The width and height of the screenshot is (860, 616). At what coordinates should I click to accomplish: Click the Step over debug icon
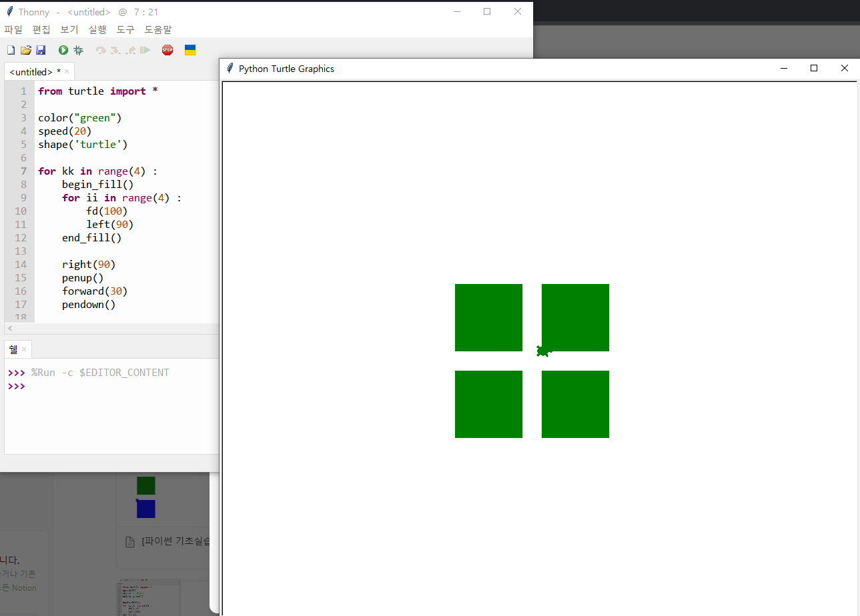coord(101,50)
